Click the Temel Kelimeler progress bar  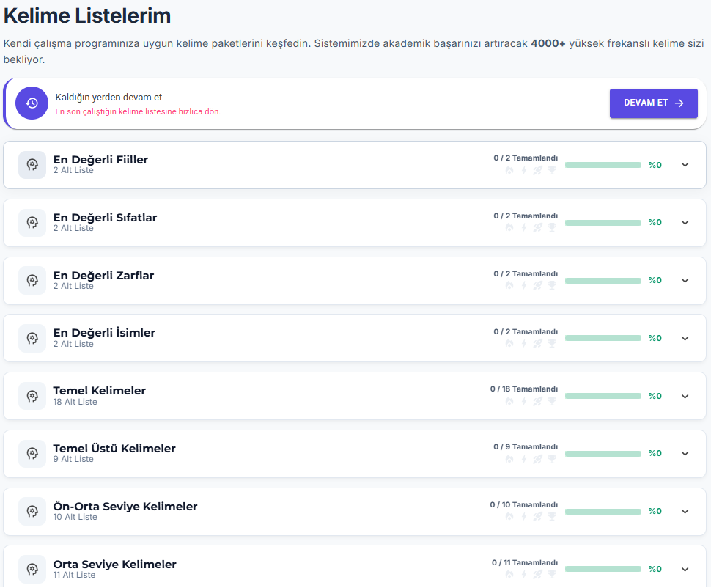(x=603, y=396)
